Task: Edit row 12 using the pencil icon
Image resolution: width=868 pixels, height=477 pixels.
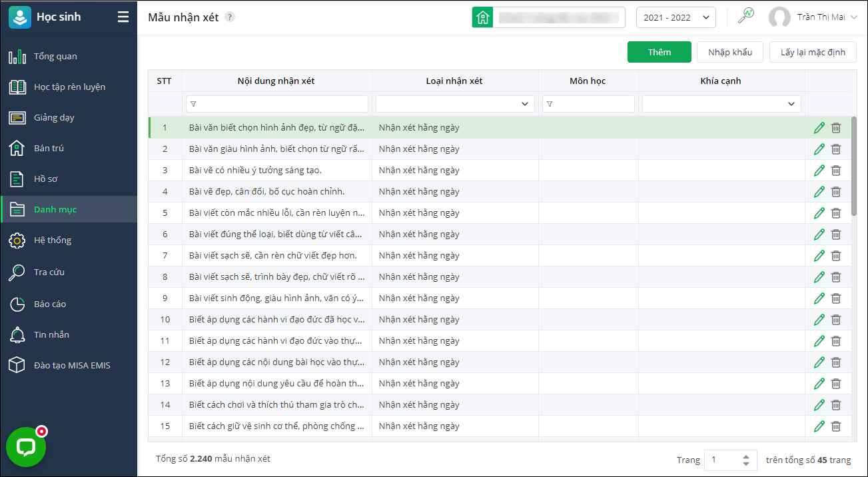Action: coord(819,362)
